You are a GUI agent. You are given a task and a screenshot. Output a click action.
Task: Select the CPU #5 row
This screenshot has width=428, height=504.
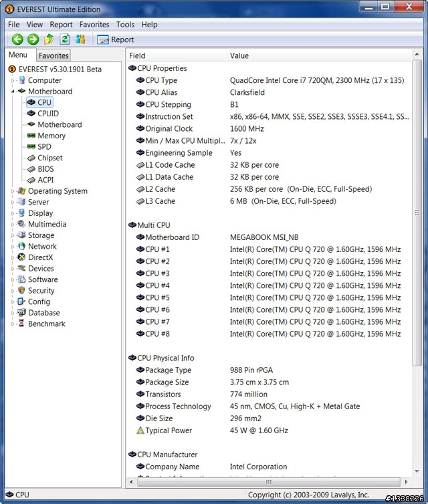coord(269,297)
